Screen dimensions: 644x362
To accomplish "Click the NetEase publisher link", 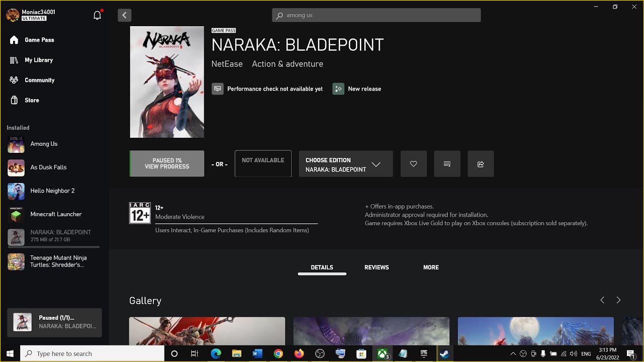I will 227,64.
